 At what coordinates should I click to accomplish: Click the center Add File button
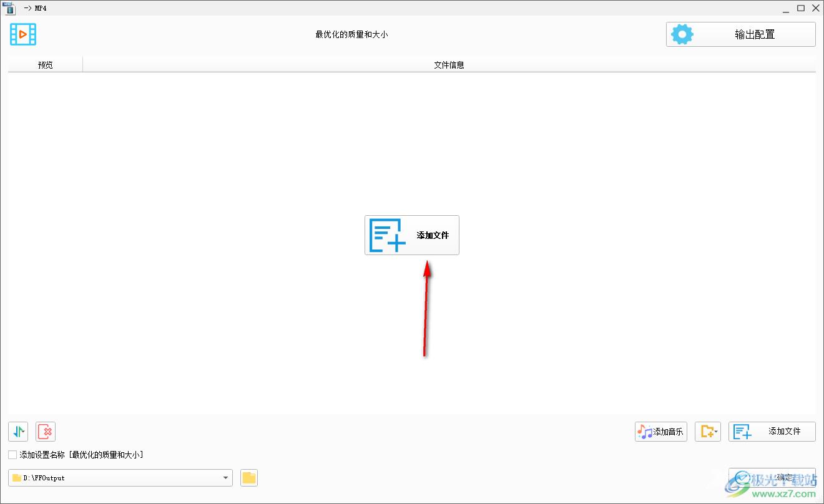[412, 235]
